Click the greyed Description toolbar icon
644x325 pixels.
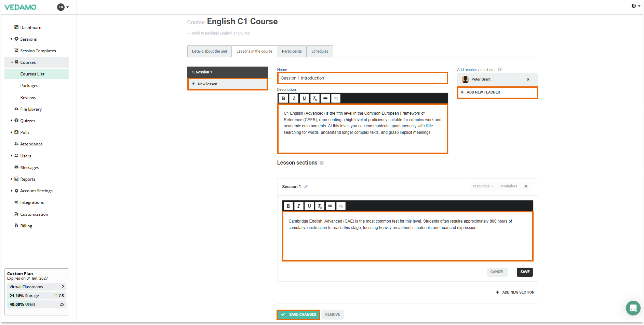tap(336, 98)
